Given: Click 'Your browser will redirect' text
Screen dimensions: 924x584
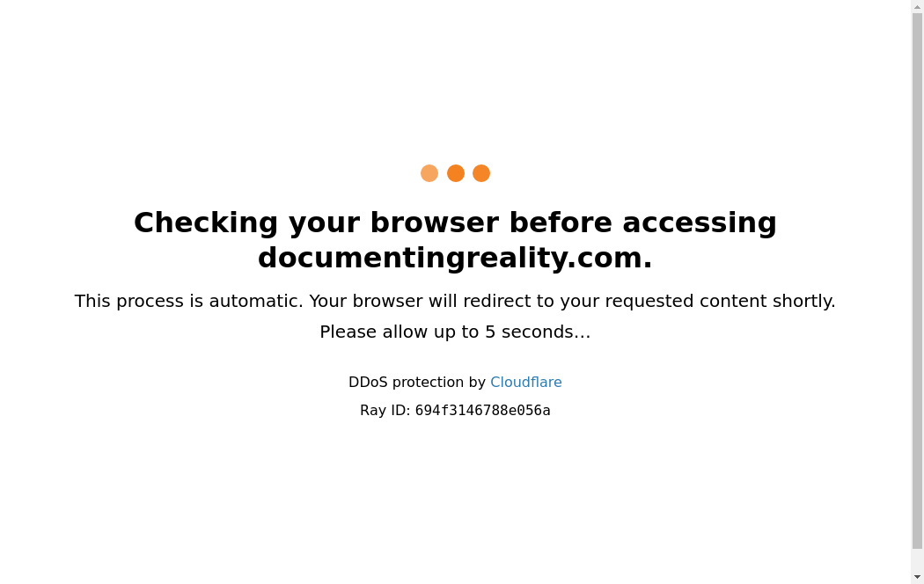Looking at the screenshot, I should [420, 301].
